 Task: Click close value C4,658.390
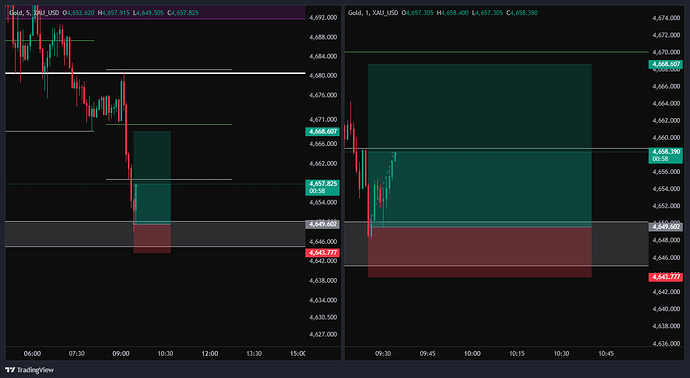pyautogui.click(x=522, y=13)
